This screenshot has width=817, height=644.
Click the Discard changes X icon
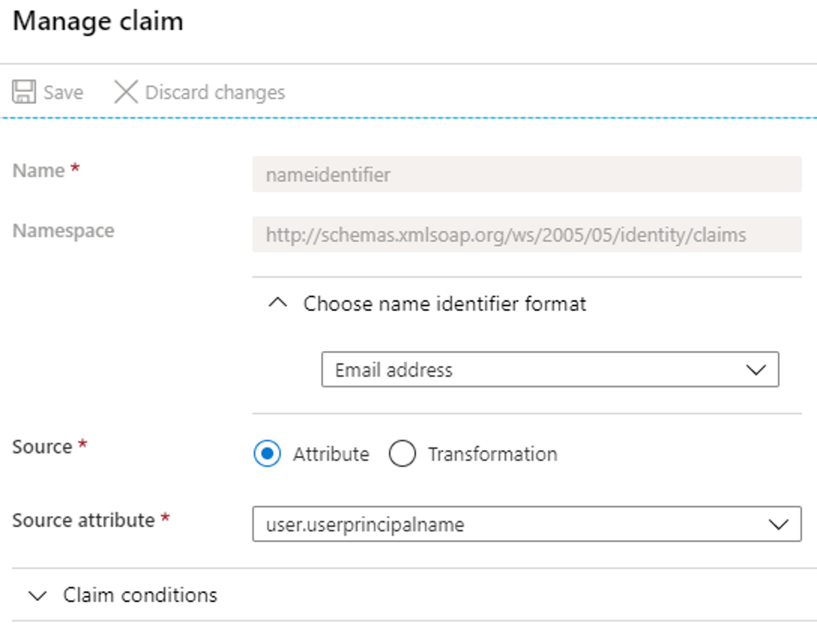pyautogui.click(x=126, y=92)
